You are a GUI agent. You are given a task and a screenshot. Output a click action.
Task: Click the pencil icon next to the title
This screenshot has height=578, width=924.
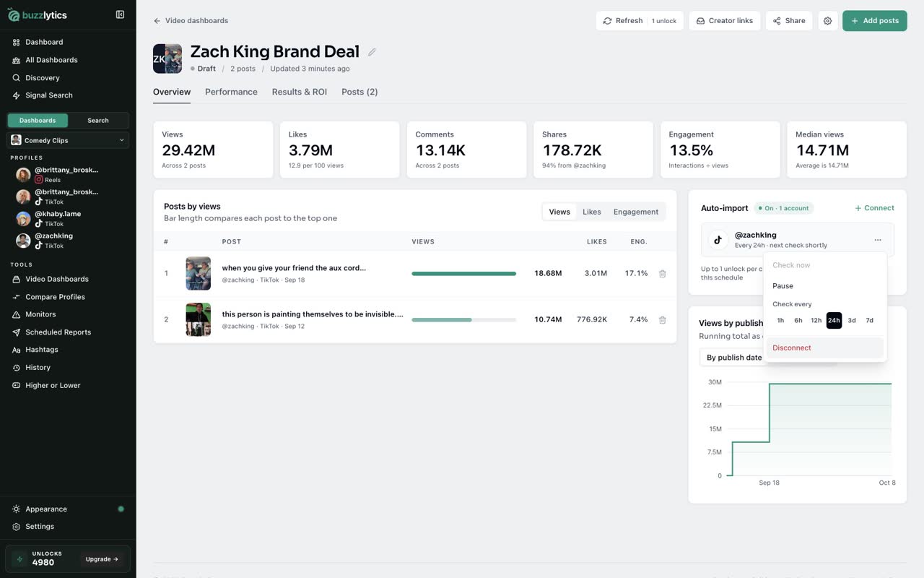[372, 52]
